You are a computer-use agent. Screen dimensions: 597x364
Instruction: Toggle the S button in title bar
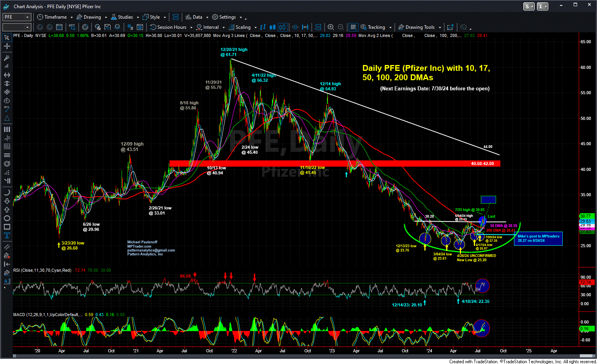(x=529, y=6)
